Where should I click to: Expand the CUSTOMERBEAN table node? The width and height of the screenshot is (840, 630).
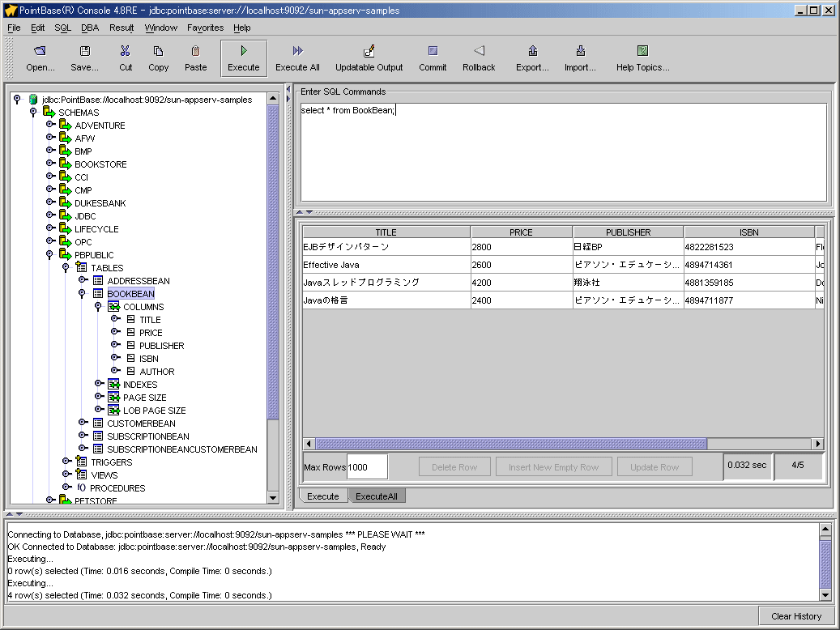[x=83, y=422]
